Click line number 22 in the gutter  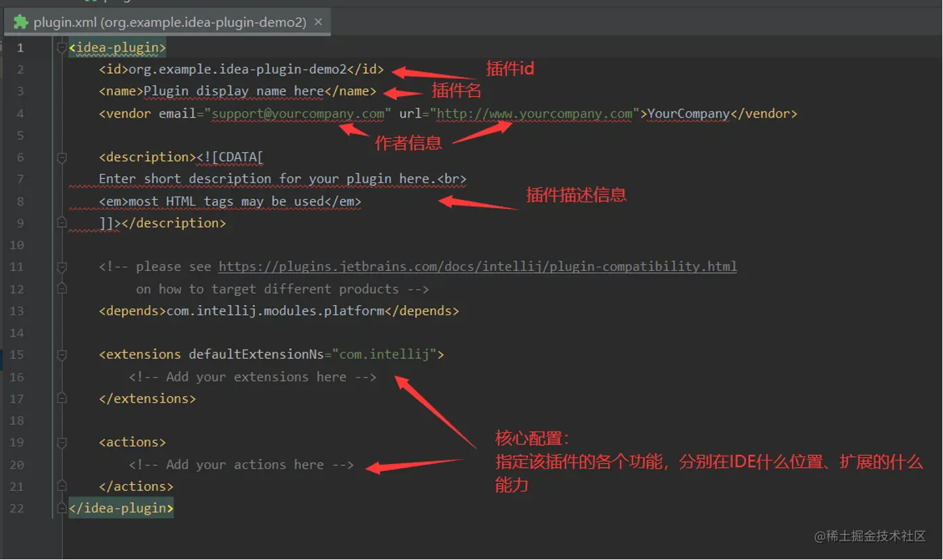pyautogui.click(x=17, y=508)
